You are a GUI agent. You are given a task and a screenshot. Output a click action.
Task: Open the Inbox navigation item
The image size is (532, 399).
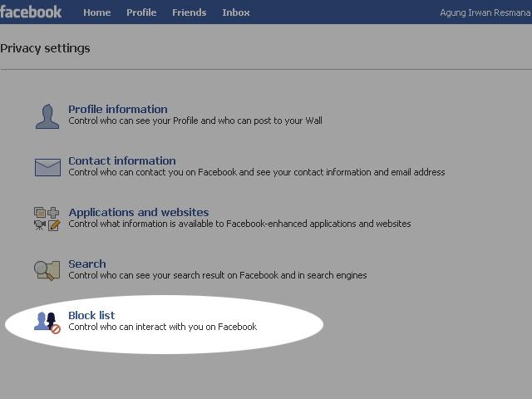point(236,12)
